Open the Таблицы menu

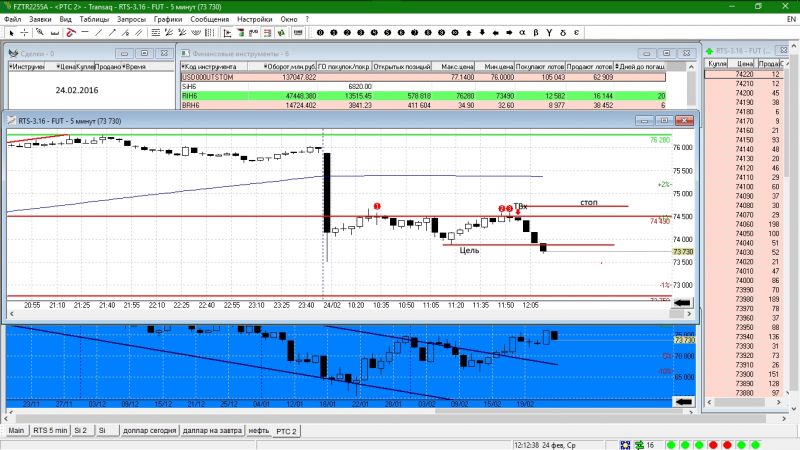pyautogui.click(x=94, y=19)
